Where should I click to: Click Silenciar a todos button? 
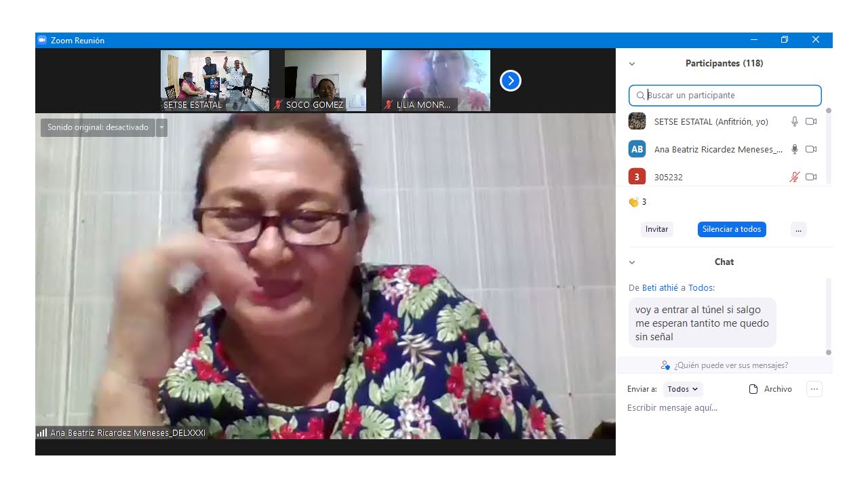click(732, 229)
